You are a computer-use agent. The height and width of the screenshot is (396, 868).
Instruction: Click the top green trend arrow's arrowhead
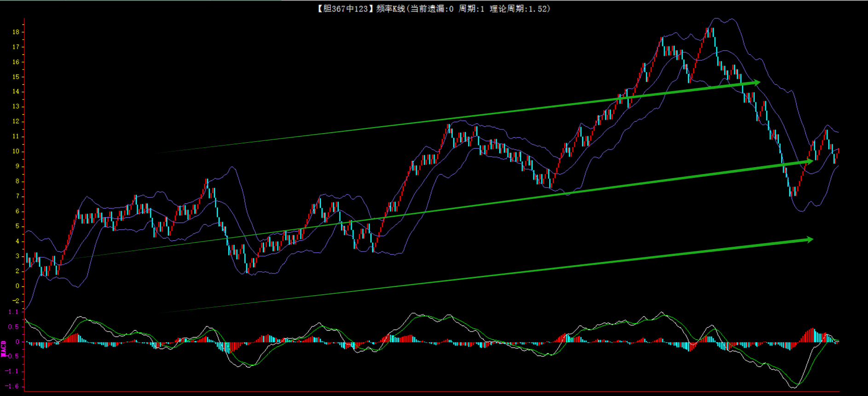(756, 83)
